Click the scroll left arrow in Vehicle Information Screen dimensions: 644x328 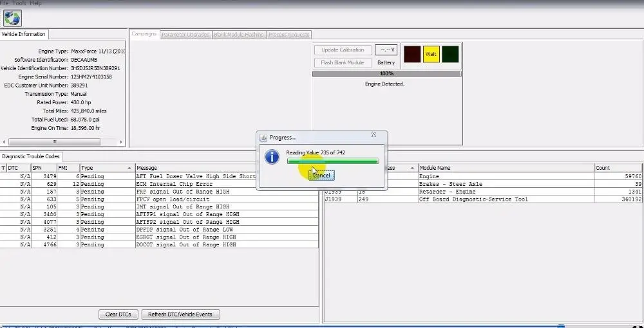point(4,142)
